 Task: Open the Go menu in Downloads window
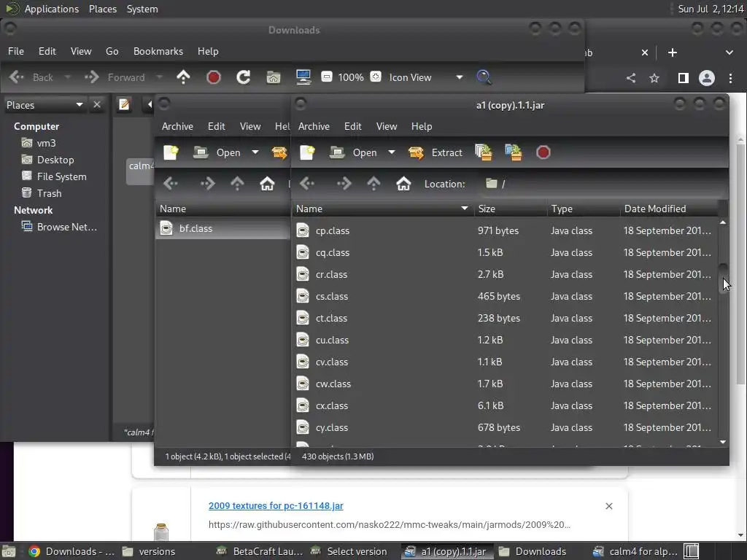click(x=112, y=52)
